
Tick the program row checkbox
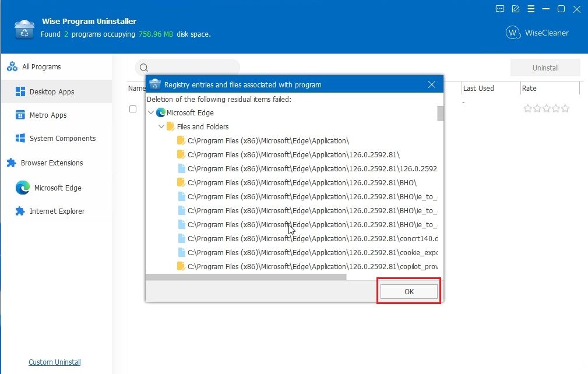click(x=133, y=109)
